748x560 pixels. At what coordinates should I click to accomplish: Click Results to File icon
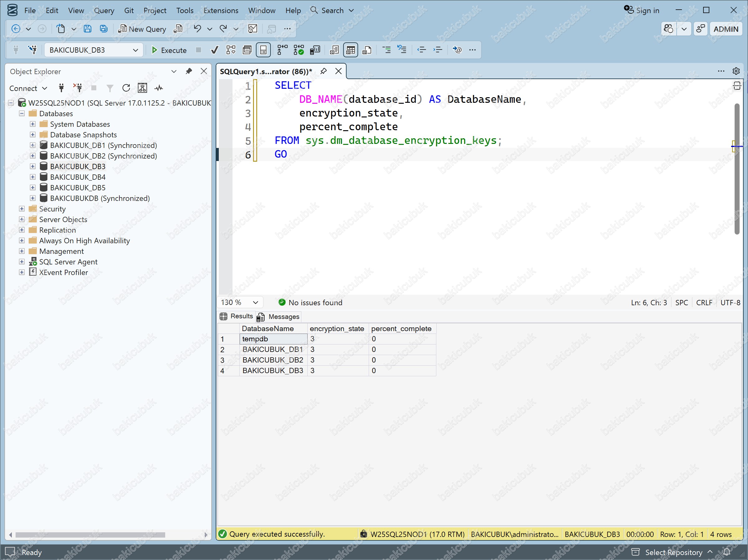(x=367, y=50)
